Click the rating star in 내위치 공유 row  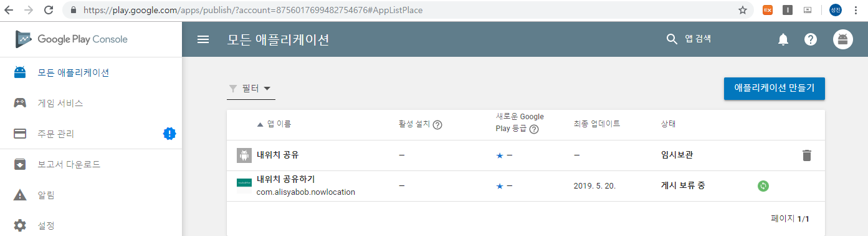(499, 155)
